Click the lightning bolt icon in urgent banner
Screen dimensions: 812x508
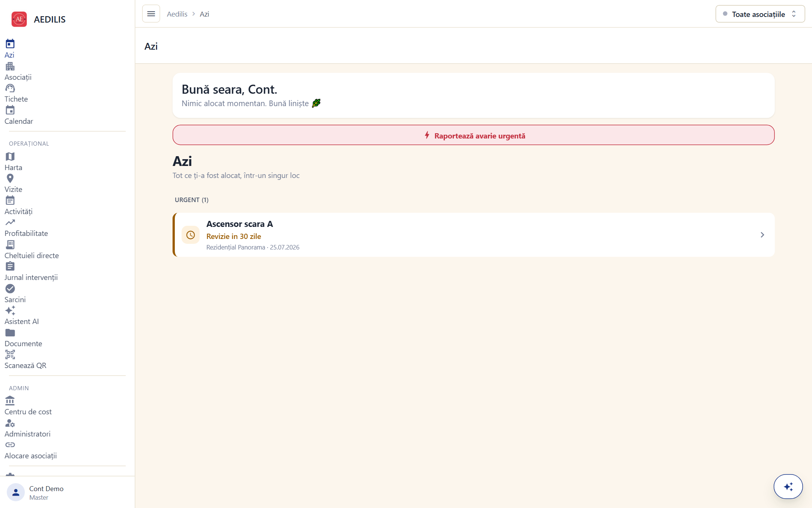click(x=427, y=135)
